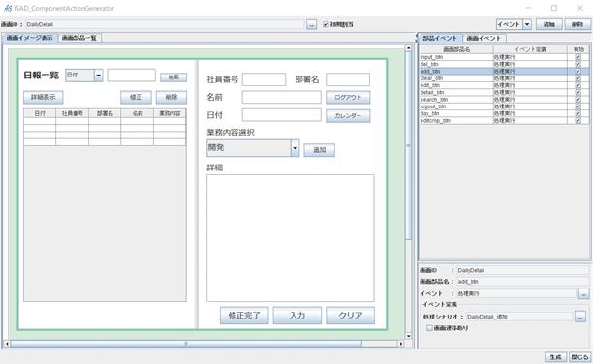Toggle the 有効 checkbox for search_btn
Viewport: 593px width, 364px height.
tap(577, 100)
